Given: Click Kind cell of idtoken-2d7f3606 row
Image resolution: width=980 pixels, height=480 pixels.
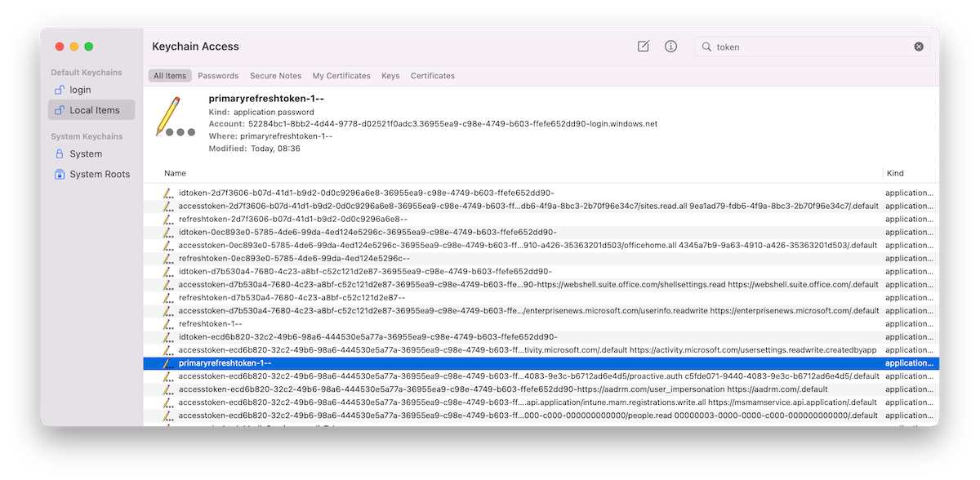Looking at the screenshot, I should [910, 193].
